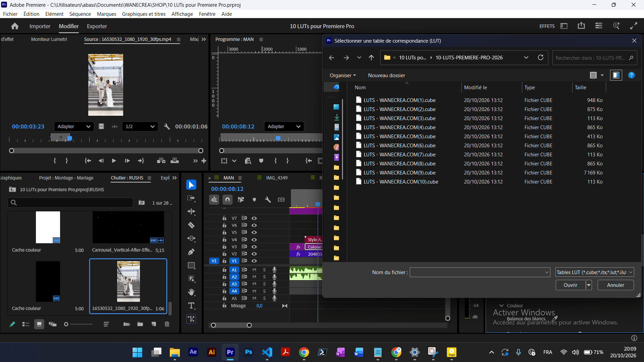The image size is (644, 362).
Task: Sort files by the Taille column
Action: (588, 88)
